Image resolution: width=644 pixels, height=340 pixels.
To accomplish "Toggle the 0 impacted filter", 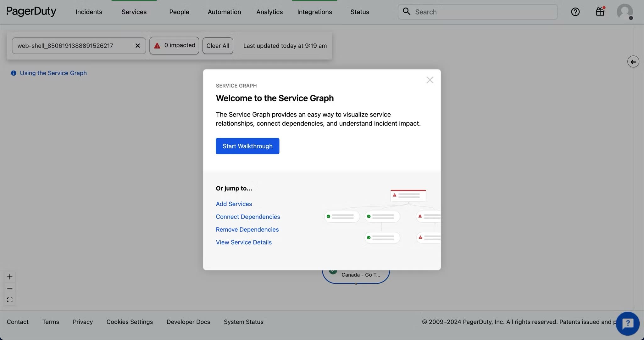I will (174, 46).
